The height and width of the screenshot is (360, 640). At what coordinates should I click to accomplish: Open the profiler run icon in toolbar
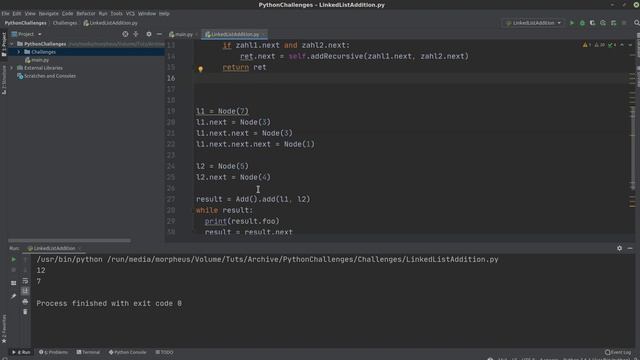click(x=603, y=23)
